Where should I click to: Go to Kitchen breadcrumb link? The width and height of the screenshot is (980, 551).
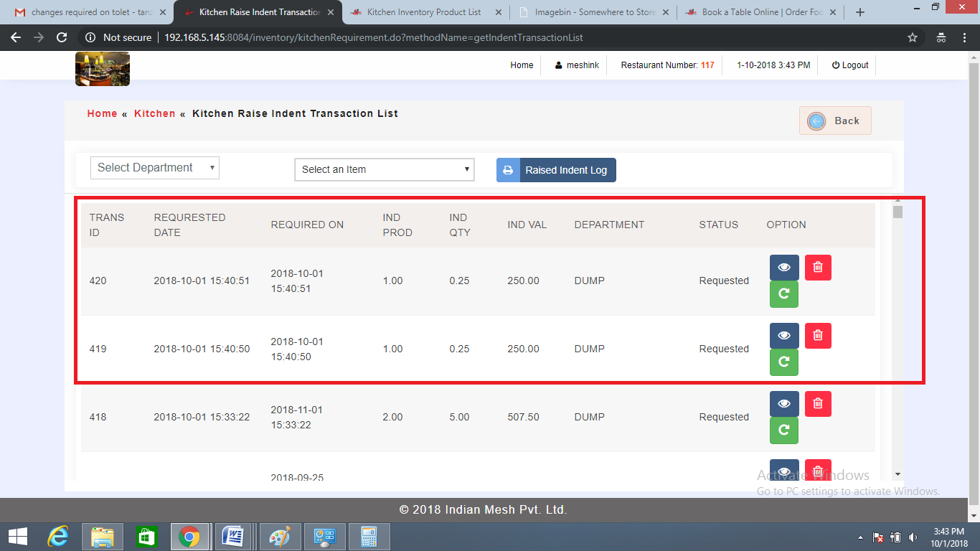tap(154, 113)
